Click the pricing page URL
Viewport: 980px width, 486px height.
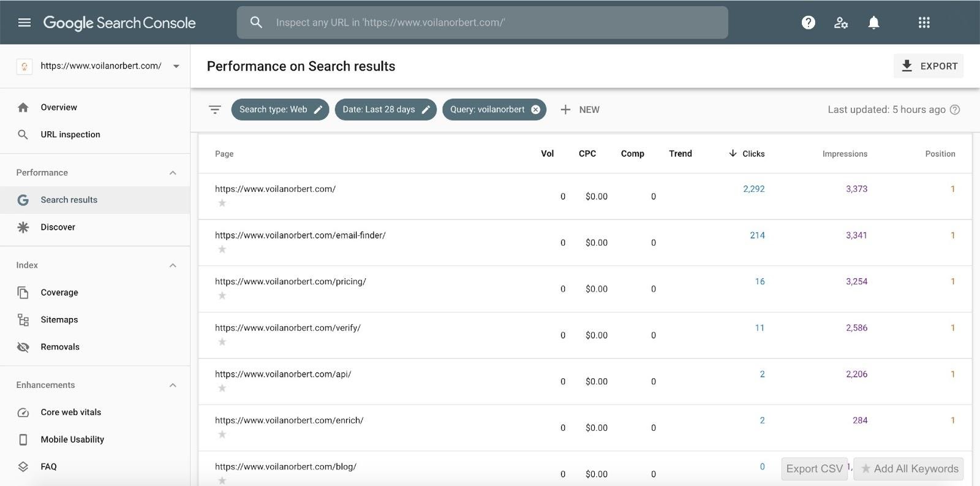point(290,282)
